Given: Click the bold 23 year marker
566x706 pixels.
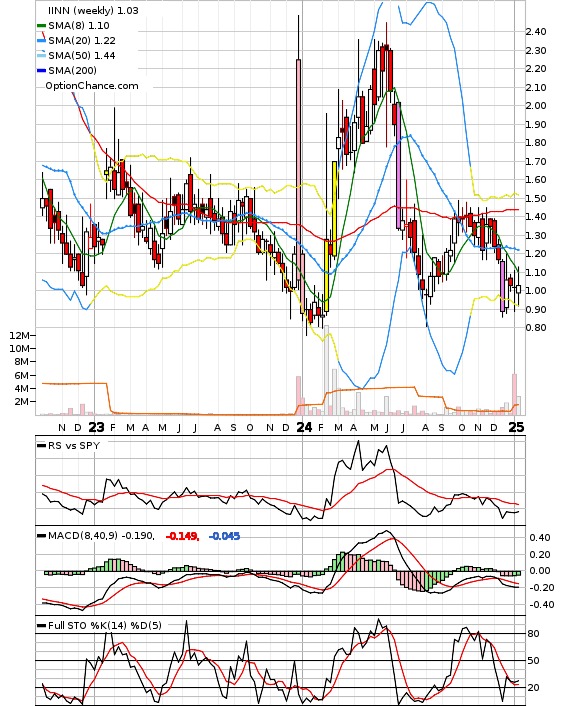Looking at the screenshot, I should (96, 427).
